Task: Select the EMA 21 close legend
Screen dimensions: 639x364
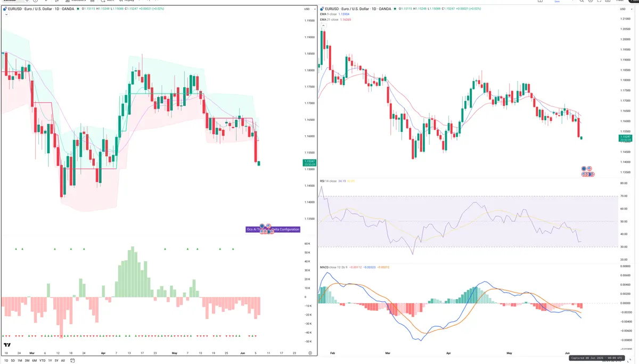Action: point(329,20)
